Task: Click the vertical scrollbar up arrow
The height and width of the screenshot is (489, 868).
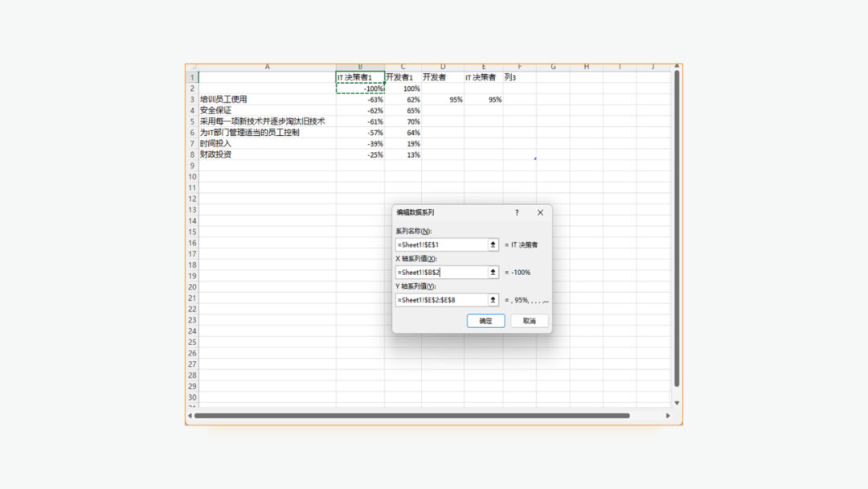Action: point(677,66)
